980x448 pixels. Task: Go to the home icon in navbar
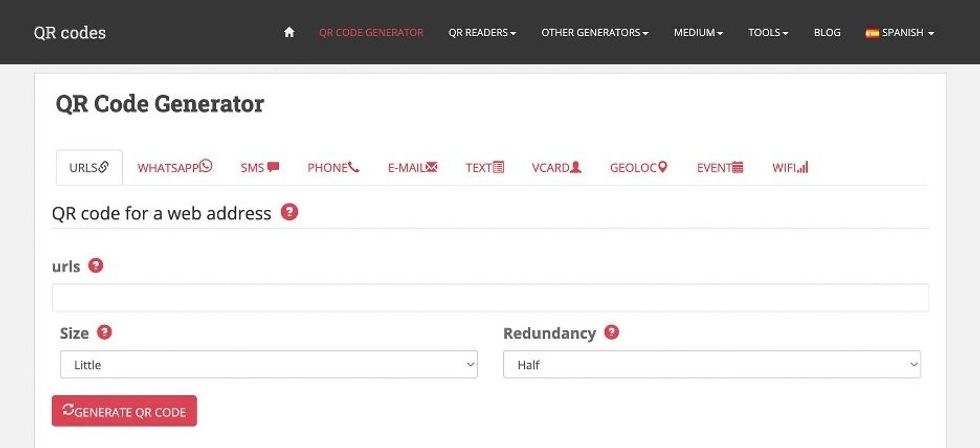point(289,32)
